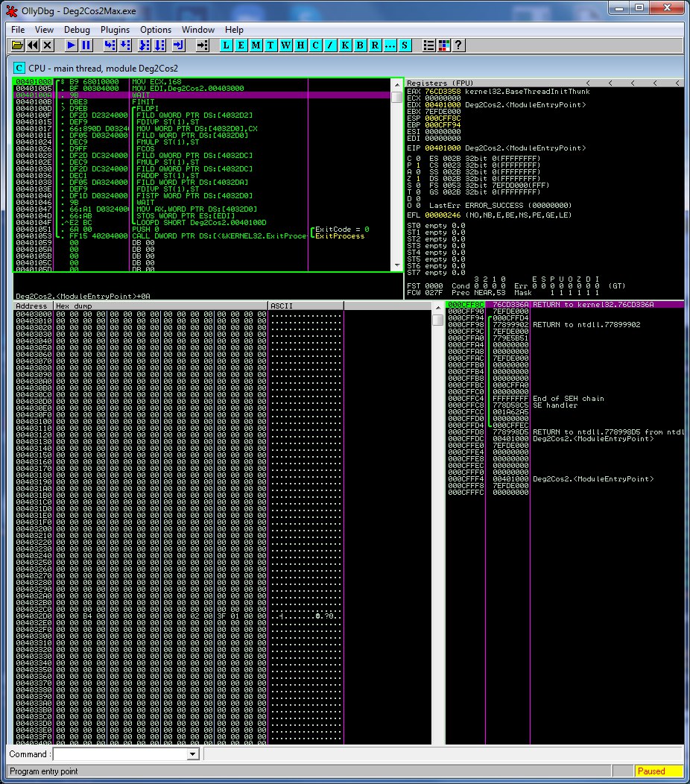
Task: Select the MOV ECX,168 instruction row
Action: pos(202,81)
